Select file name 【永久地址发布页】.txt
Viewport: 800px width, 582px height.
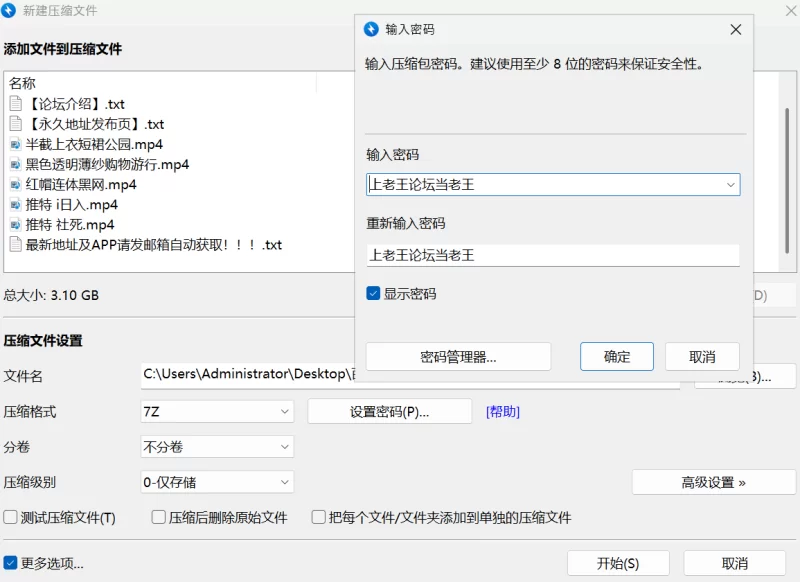tap(95, 123)
